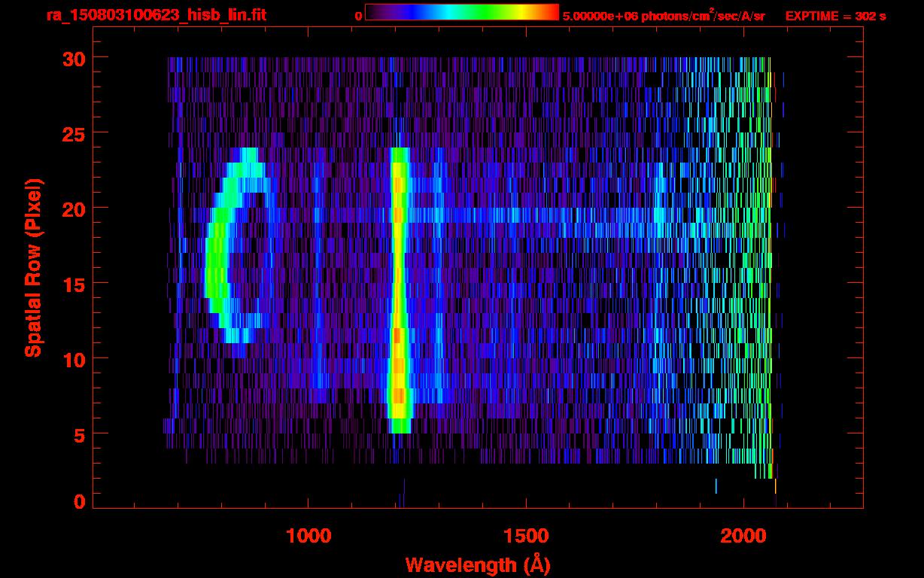Click the filename ra_150803100623_hisb_lin.fit title
This screenshot has height=578, width=924.
(156, 14)
